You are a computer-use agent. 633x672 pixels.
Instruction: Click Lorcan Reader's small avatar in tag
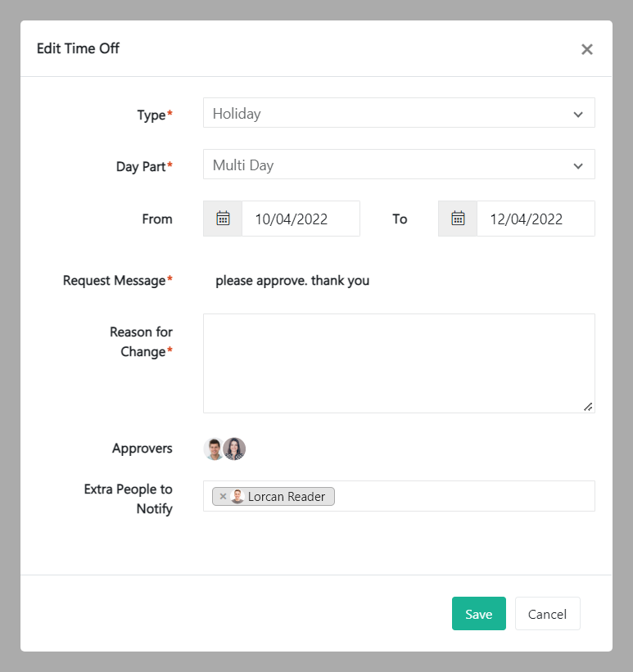click(237, 497)
